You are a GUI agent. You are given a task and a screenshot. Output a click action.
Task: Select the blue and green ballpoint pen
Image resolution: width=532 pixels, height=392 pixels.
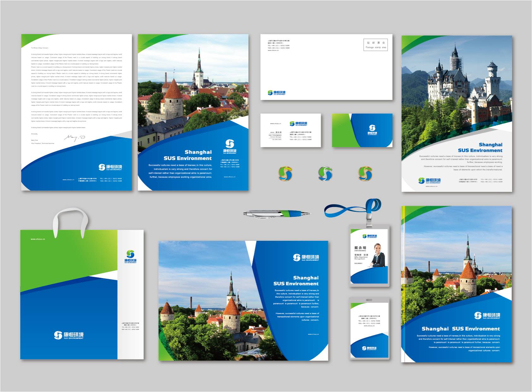pyautogui.click(x=276, y=214)
